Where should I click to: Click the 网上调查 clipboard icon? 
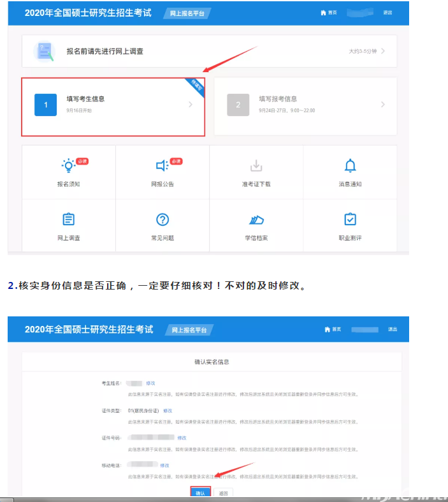68,219
